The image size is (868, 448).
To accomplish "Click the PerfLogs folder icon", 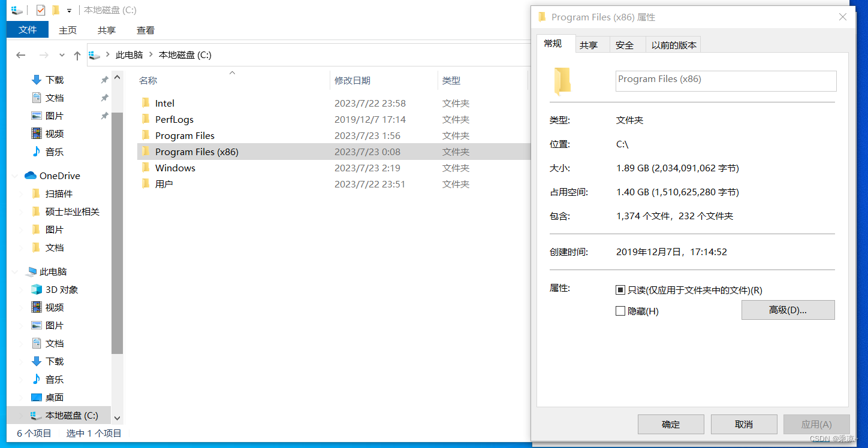I will tap(145, 119).
